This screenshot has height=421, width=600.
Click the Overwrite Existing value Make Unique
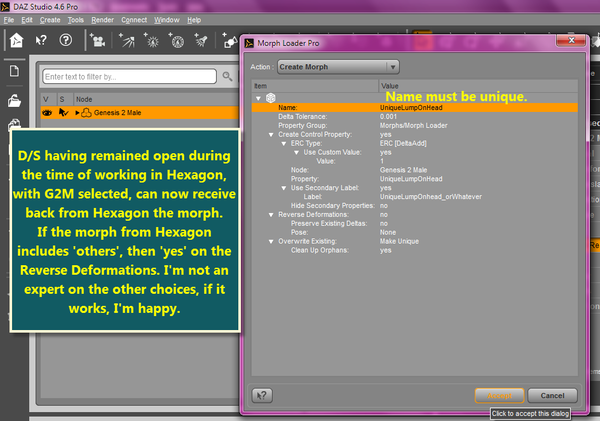[399, 242]
